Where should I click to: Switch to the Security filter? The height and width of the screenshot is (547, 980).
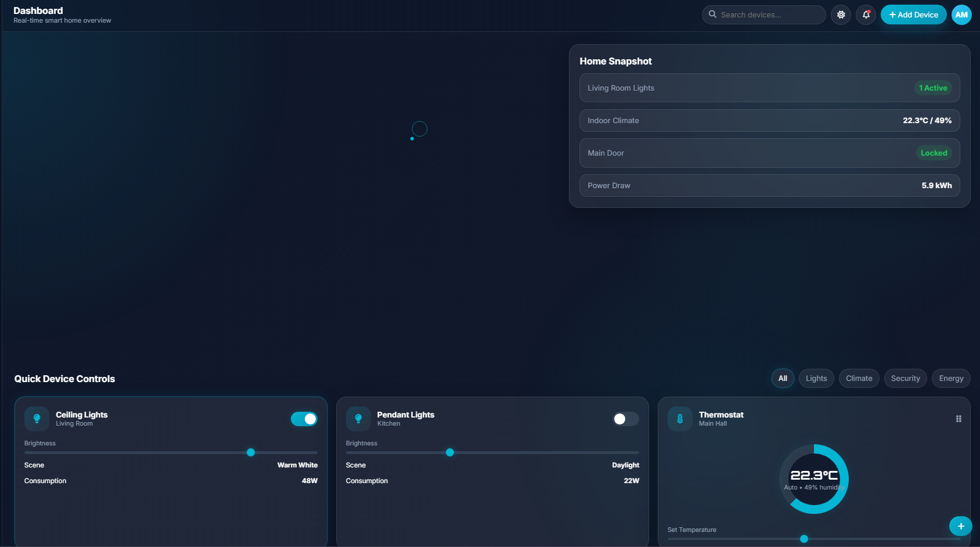tap(905, 378)
